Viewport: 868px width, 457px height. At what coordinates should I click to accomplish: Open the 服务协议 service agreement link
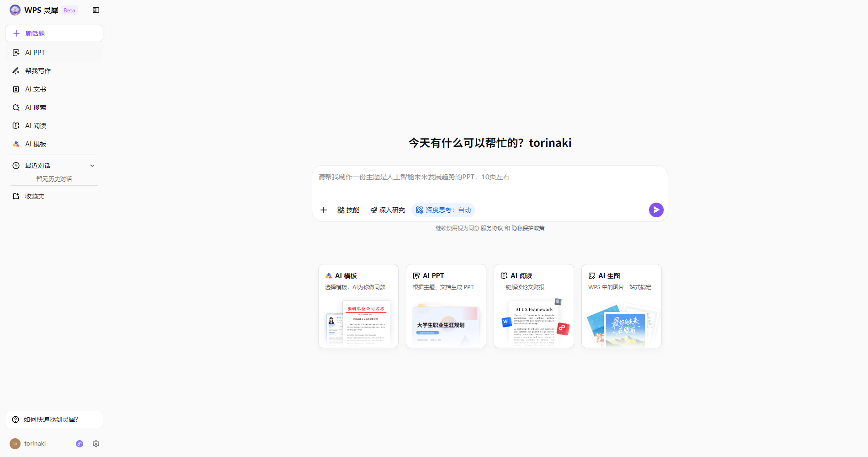coord(491,228)
